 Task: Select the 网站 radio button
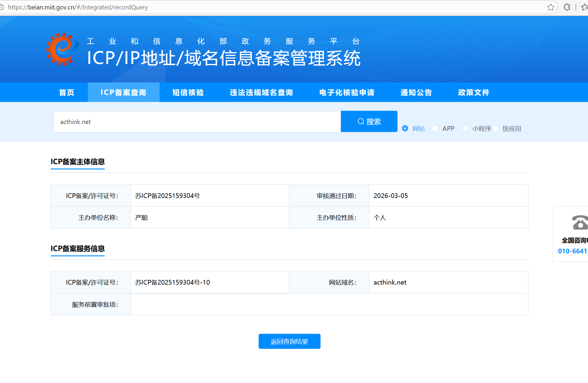[405, 128]
